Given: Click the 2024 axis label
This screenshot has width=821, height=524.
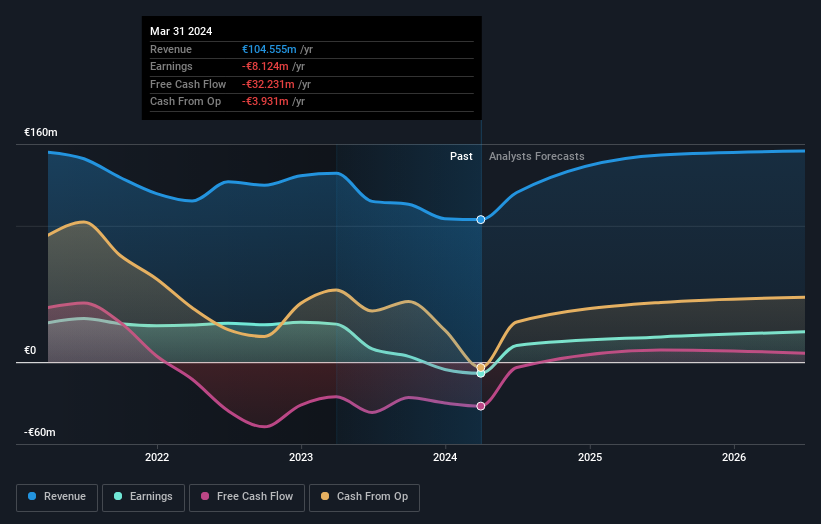Looking at the screenshot, I should pos(445,458).
